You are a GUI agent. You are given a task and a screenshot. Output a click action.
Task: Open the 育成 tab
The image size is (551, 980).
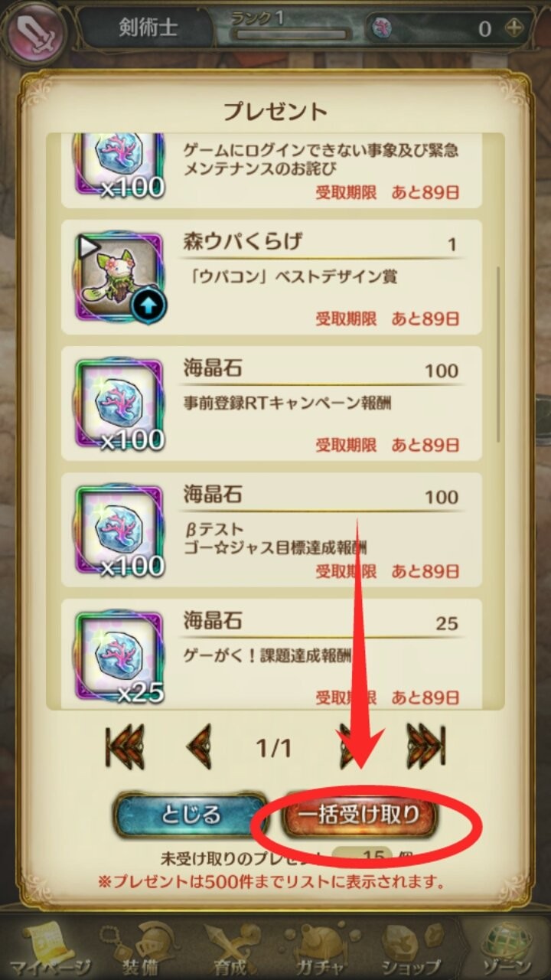(x=230, y=948)
